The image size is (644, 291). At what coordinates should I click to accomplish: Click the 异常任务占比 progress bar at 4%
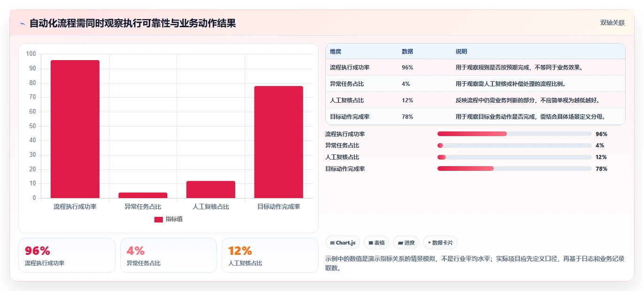pos(514,145)
